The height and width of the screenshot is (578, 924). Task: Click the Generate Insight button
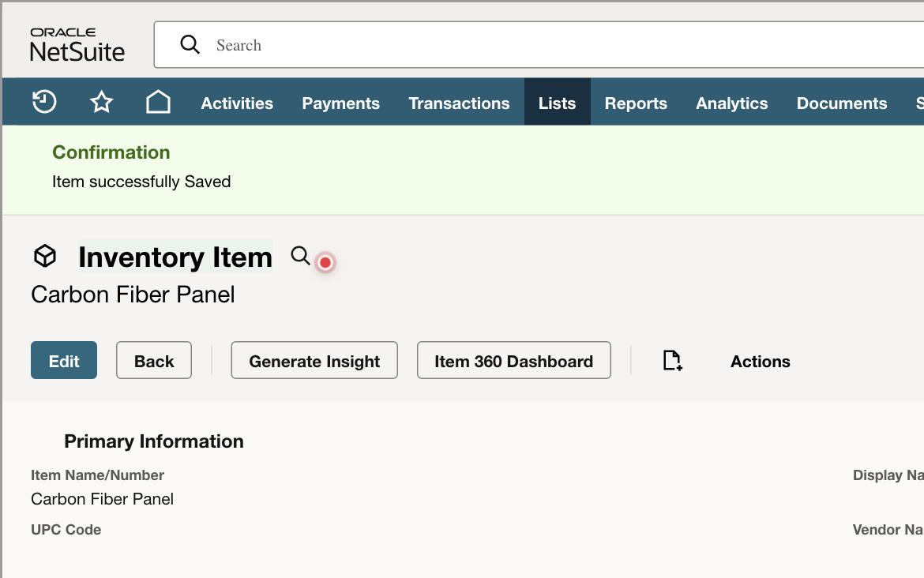click(314, 360)
